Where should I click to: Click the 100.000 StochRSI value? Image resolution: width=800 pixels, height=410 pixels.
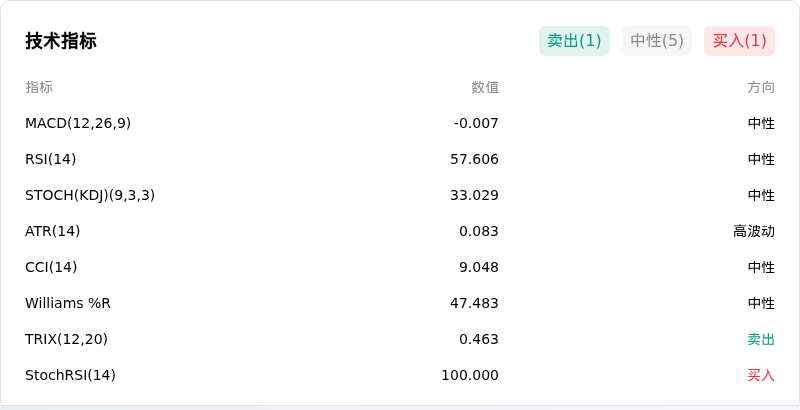coord(470,375)
